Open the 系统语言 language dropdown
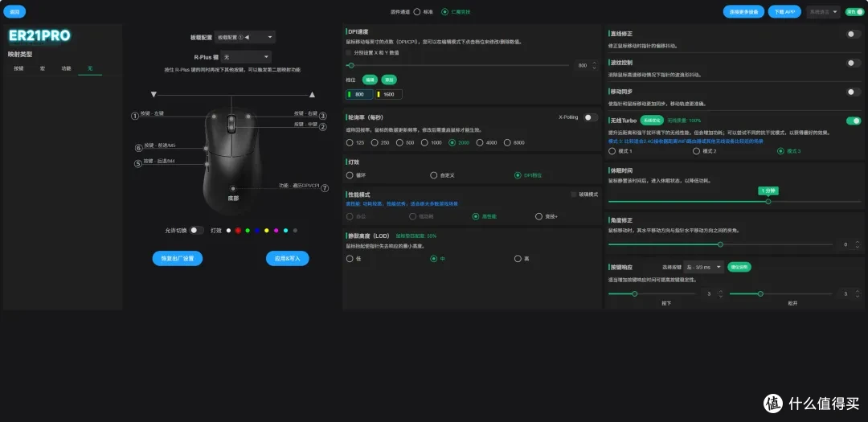The height and width of the screenshot is (422, 868). pos(823,11)
